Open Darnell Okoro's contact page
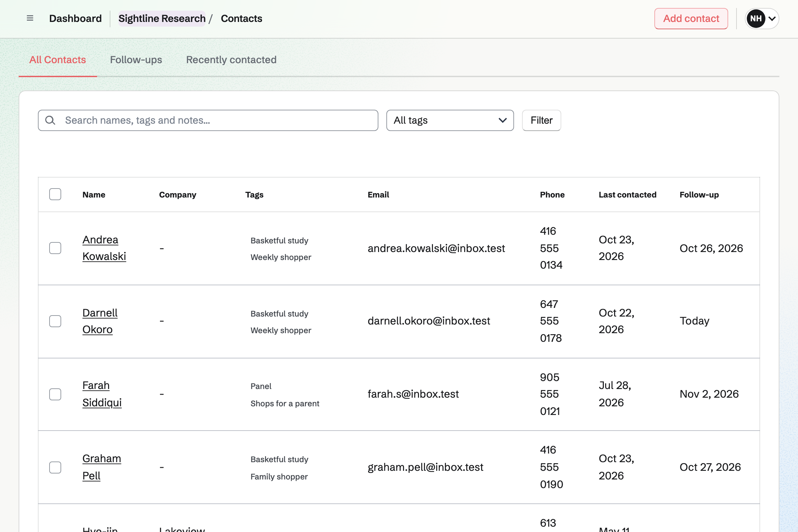 click(100, 321)
